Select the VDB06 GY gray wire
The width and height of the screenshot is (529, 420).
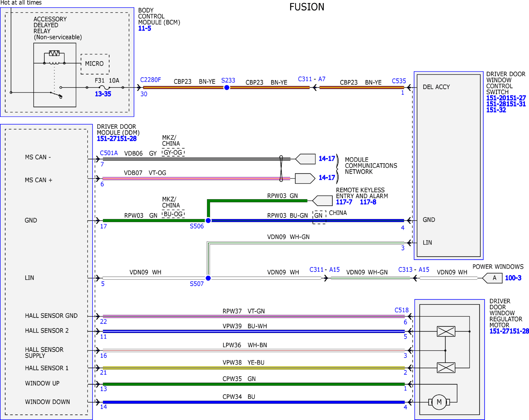point(196,159)
